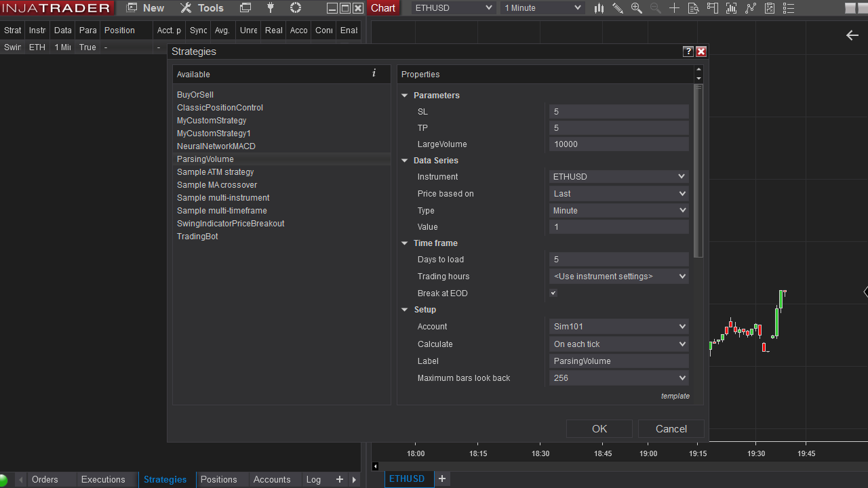Open the bar type candlestick icon
Screen dimensions: 868x488
pyautogui.click(x=599, y=8)
